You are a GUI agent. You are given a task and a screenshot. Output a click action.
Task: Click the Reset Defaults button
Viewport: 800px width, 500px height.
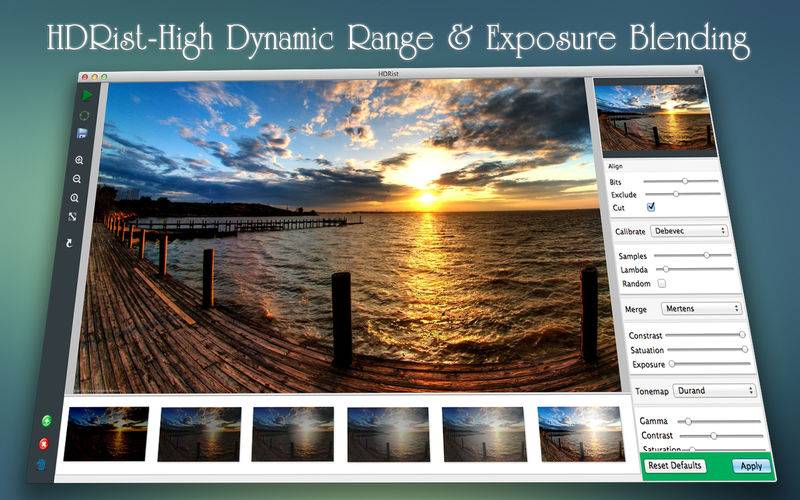point(674,465)
